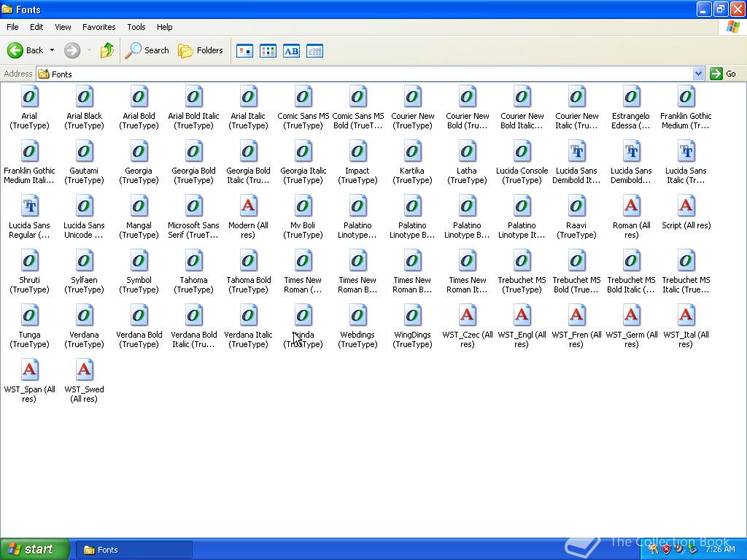The height and width of the screenshot is (560, 747).
Task: Click the Forward navigation button
Action: (72, 50)
